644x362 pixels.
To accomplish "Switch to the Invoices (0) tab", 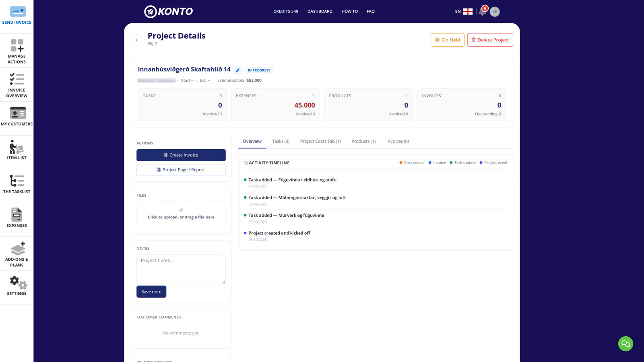I will coord(398,141).
